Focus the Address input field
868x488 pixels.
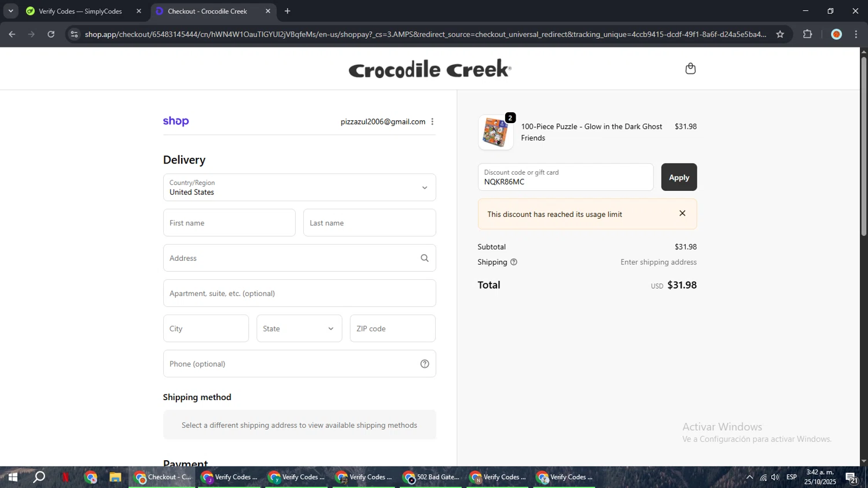[299, 258]
